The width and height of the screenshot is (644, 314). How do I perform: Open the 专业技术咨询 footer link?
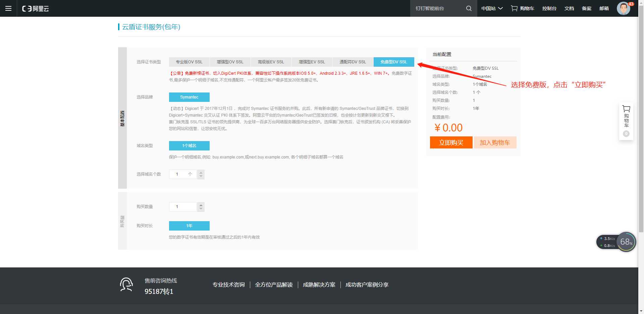tap(228, 285)
